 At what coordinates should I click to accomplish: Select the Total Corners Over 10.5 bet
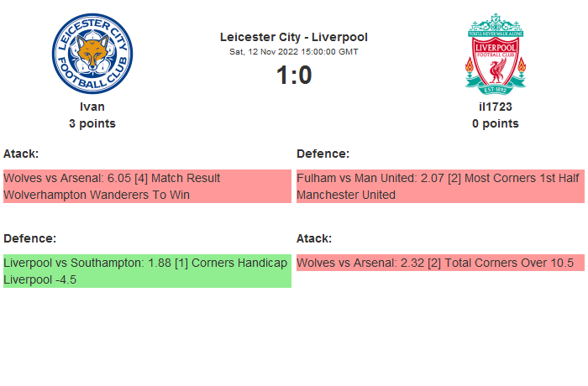(x=440, y=263)
